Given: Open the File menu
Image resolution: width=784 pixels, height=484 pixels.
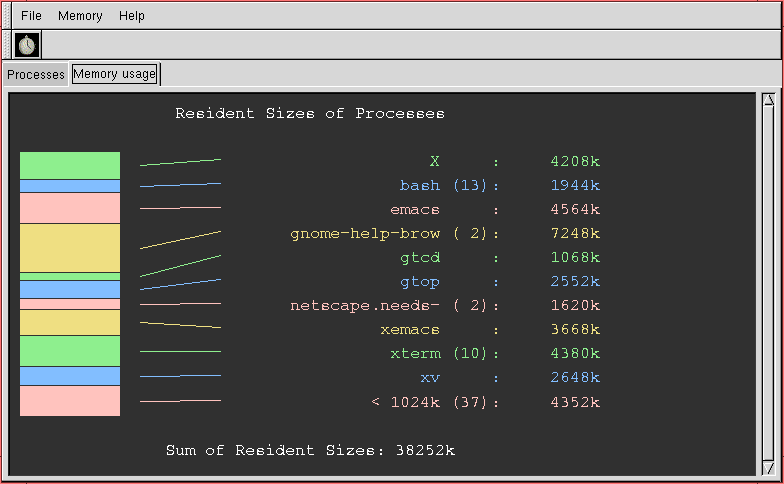Looking at the screenshot, I should tap(31, 16).
